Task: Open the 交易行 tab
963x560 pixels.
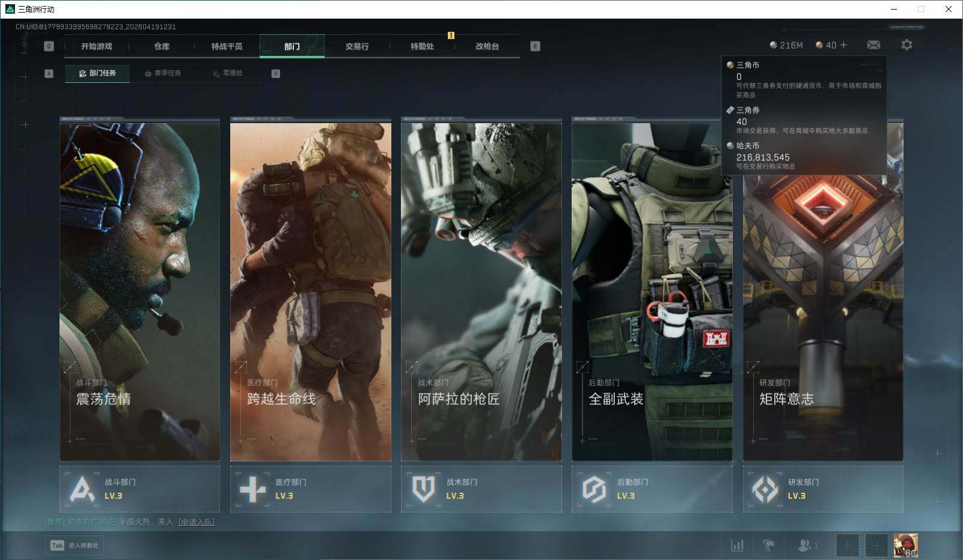Action: click(357, 46)
